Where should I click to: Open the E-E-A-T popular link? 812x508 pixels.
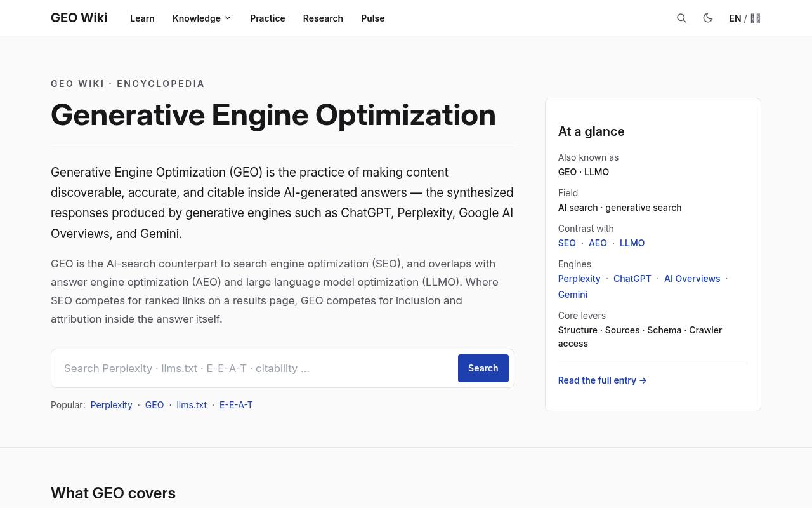pos(236,405)
